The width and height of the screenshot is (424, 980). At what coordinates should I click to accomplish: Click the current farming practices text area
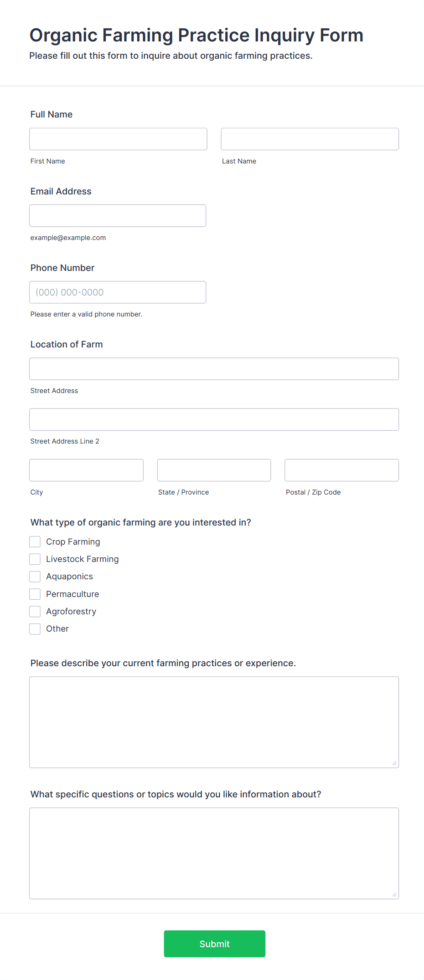[x=214, y=722]
